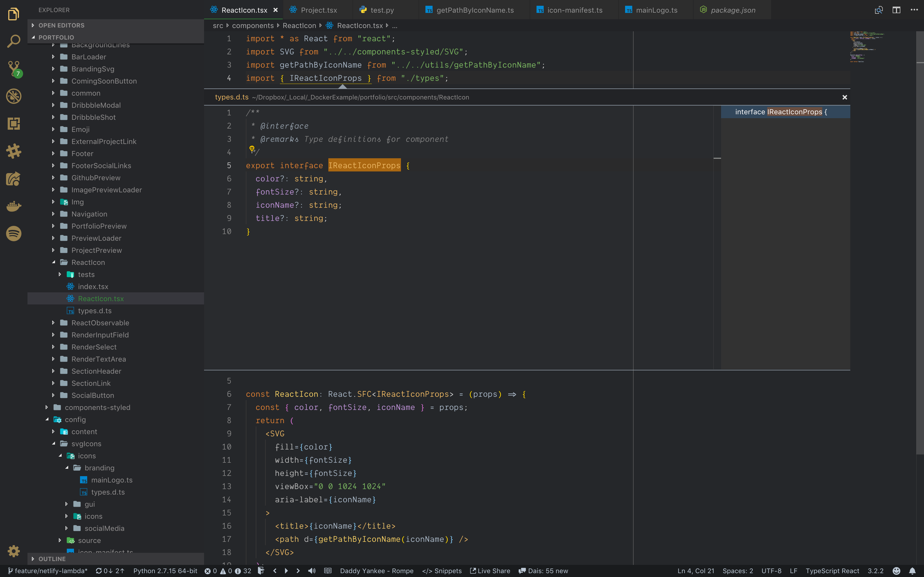Image resolution: width=924 pixels, height=577 pixels.
Task: Toggle Spotify mute speaker icon in status bar
Action: coord(312,571)
